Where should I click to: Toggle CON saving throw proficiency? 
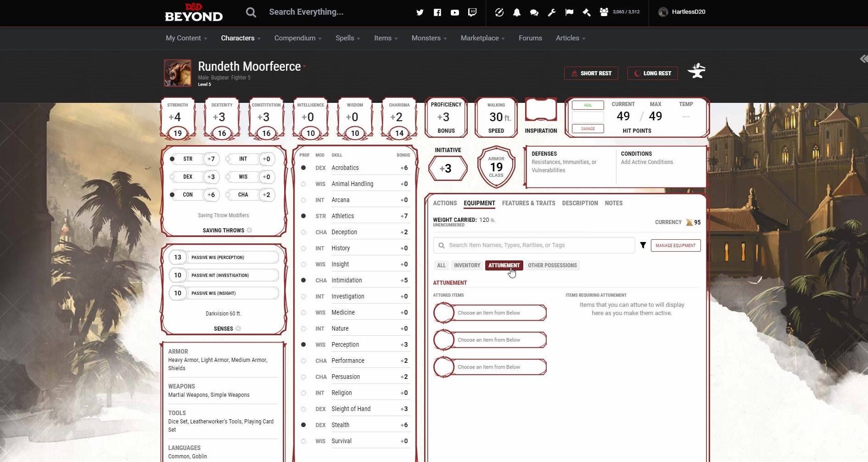coord(172,195)
